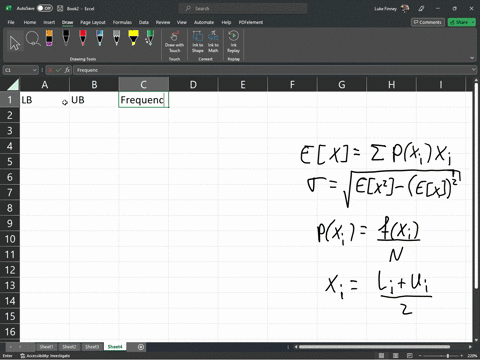
Task: Expand the formula bar chevron
Action: point(474,70)
